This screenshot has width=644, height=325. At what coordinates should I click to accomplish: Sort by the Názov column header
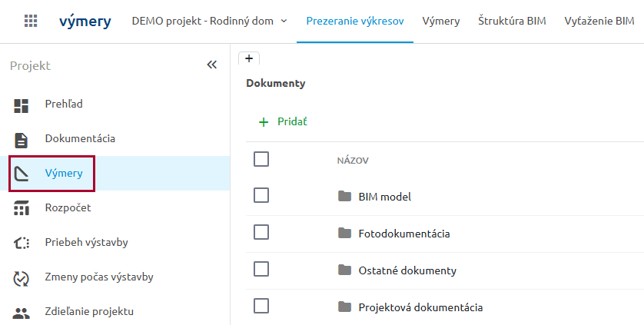[x=353, y=161]
